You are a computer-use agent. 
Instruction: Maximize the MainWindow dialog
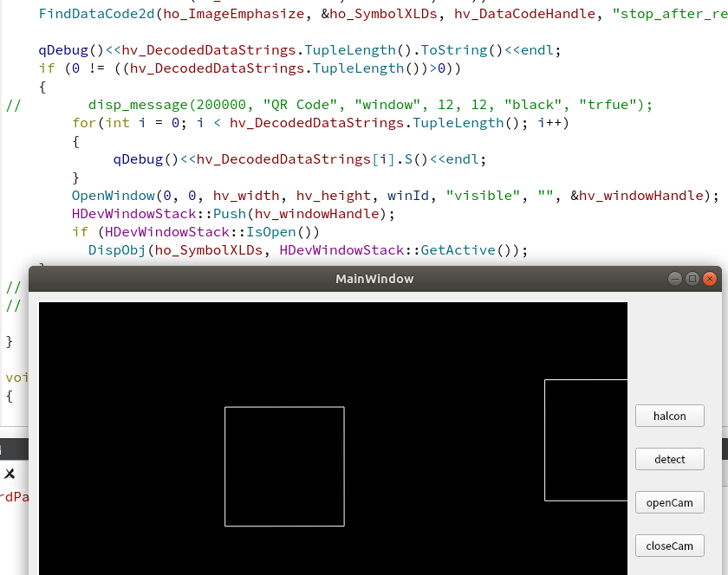tap(692, 279)
